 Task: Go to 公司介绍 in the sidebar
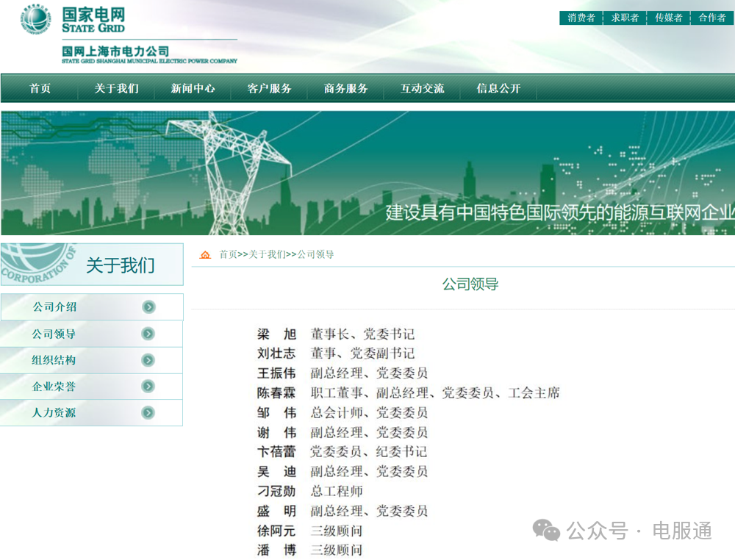pyautogui.click(x=92, y=307)
